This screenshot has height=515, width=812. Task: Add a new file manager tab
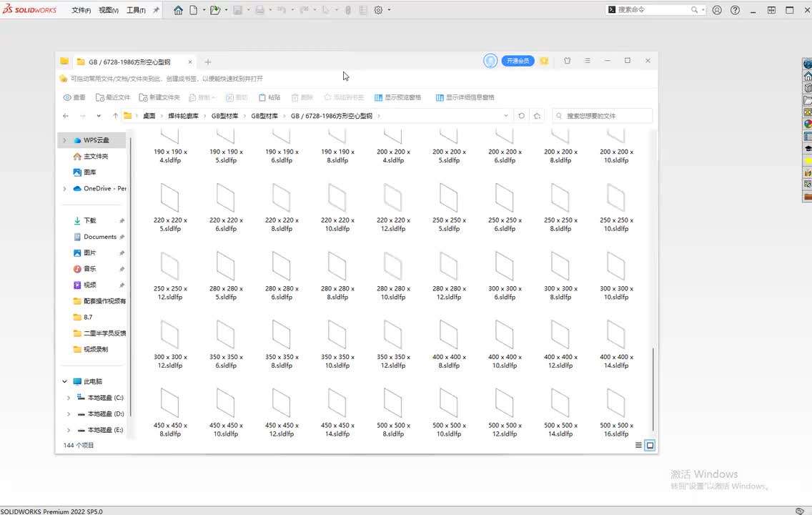208,62
